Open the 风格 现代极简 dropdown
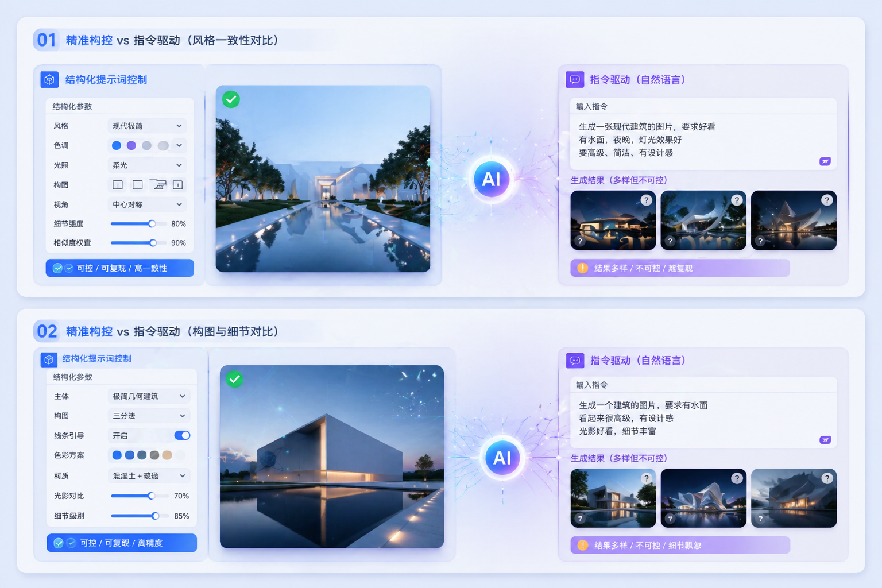This screenshot has width=882, height=588. pos(147,126)
